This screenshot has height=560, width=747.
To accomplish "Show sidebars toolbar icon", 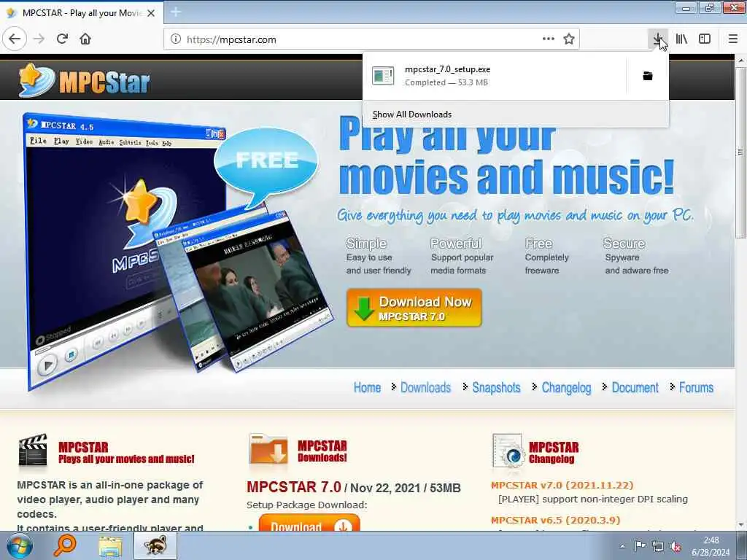I will click(x=705, y=39).
